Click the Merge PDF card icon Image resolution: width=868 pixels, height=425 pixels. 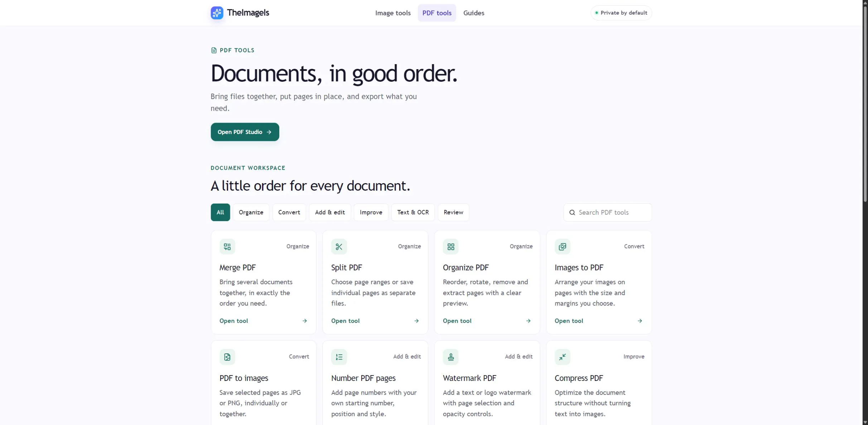point(227,247)
